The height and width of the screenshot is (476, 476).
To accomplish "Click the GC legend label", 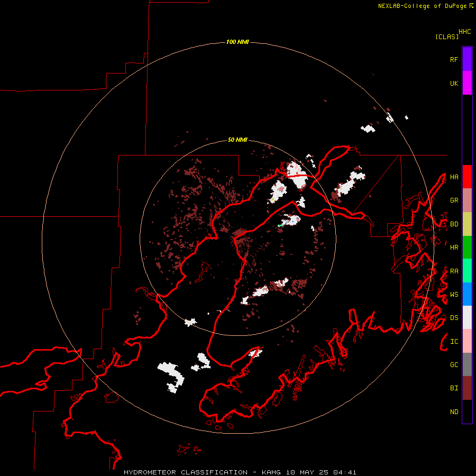I will coord(454,365).
